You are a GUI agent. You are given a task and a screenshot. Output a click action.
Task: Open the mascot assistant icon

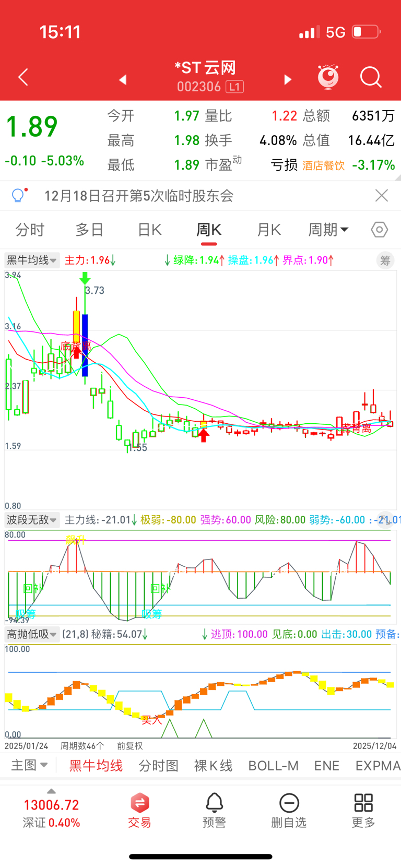coord(328,77)
